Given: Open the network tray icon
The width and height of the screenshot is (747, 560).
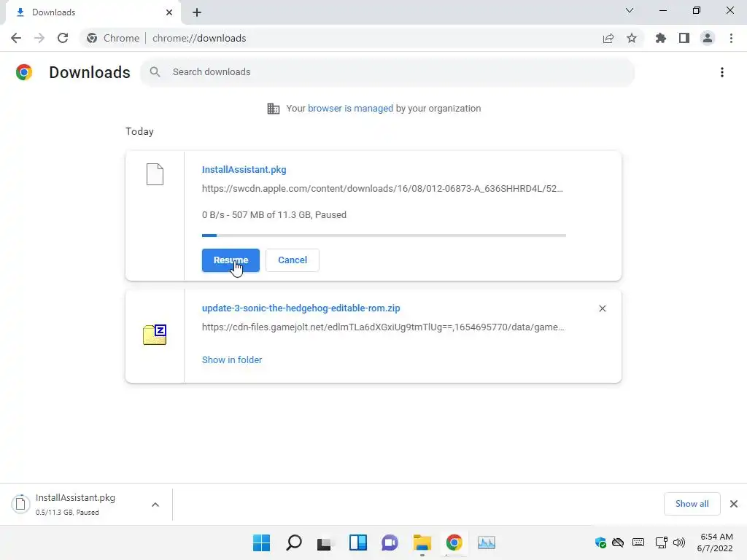Looking at the screenshot, I should tap(661, 542).
